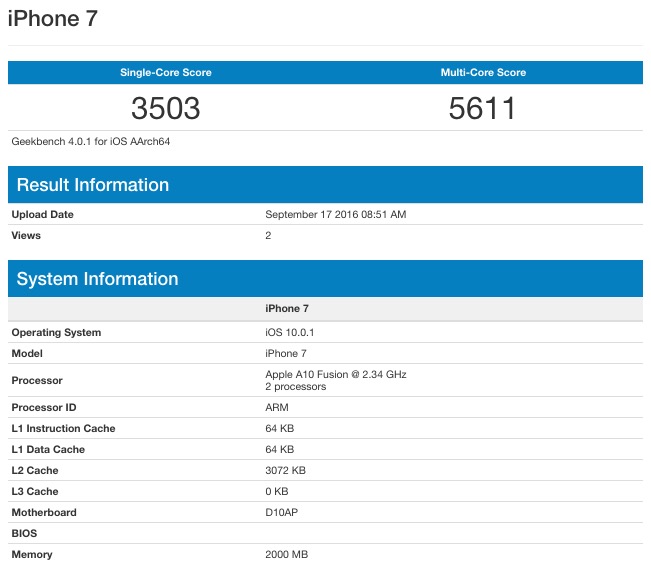Select the single-core score 3503
The width and height of the screenshot is (651, 568).
click(166, 108)
